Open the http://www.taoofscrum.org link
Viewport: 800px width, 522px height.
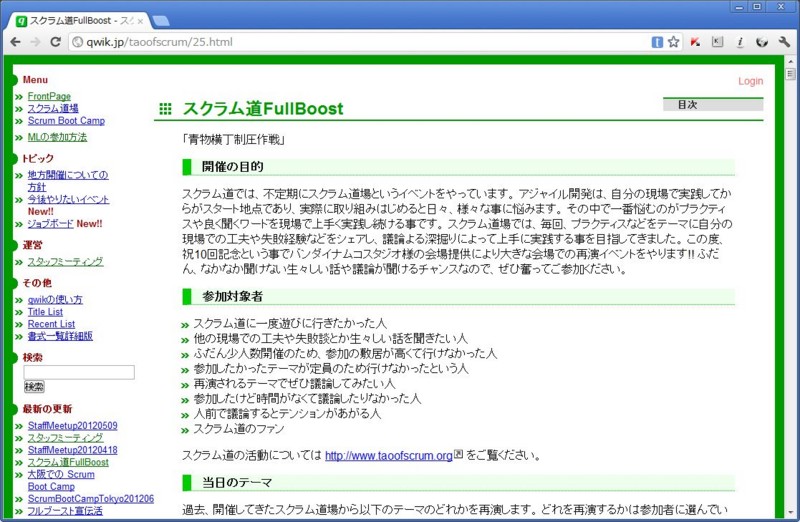pos(389,455)
